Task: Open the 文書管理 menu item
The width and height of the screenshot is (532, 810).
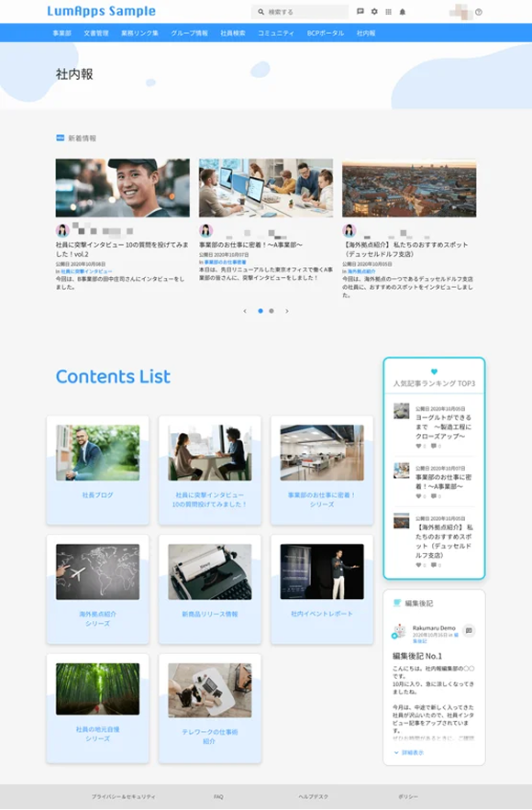Action: pyautogui.click(x=96, y=33)
